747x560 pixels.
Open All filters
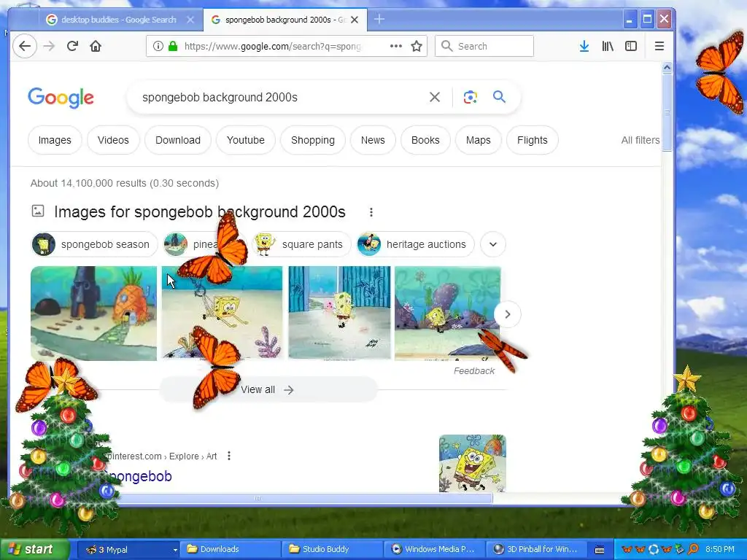point(640,140)
